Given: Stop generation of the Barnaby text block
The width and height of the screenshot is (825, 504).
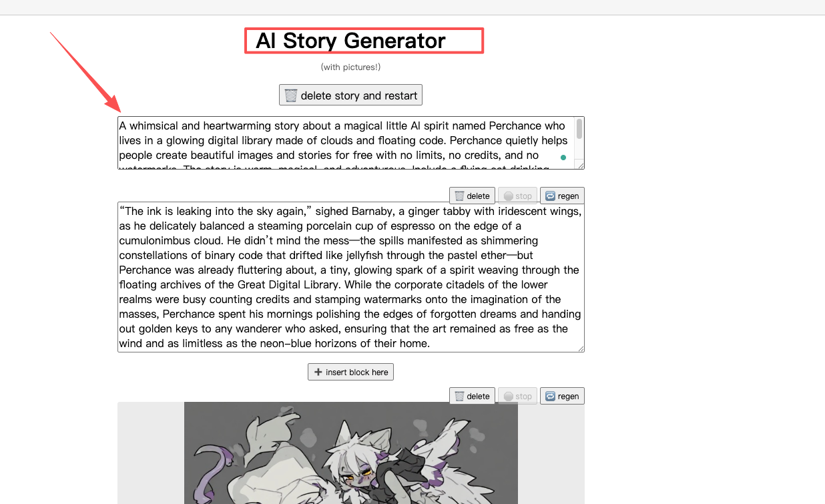Looking at the screenshot, I should tap(517, 196).
